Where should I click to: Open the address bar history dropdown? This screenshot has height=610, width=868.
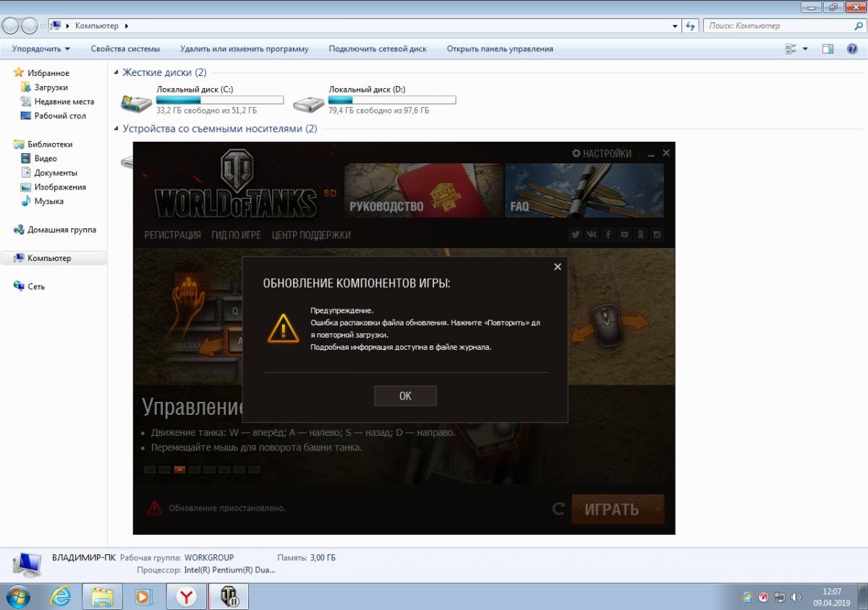tap(676, 26)
